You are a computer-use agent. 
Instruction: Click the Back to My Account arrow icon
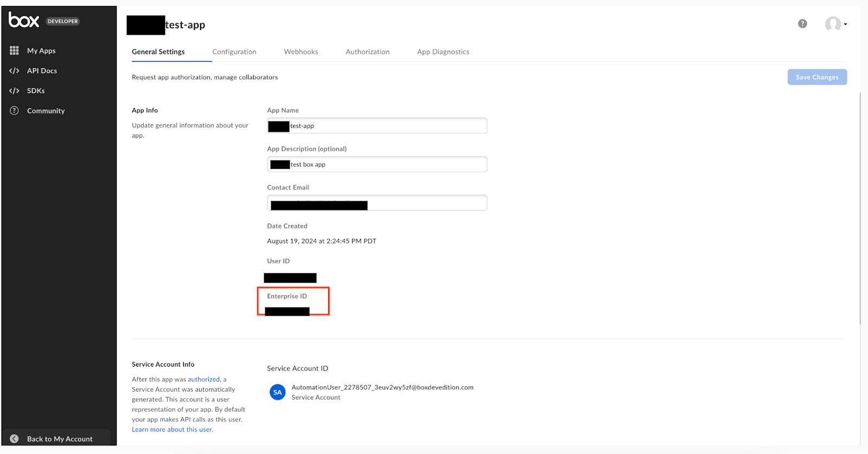coord(14,439)
